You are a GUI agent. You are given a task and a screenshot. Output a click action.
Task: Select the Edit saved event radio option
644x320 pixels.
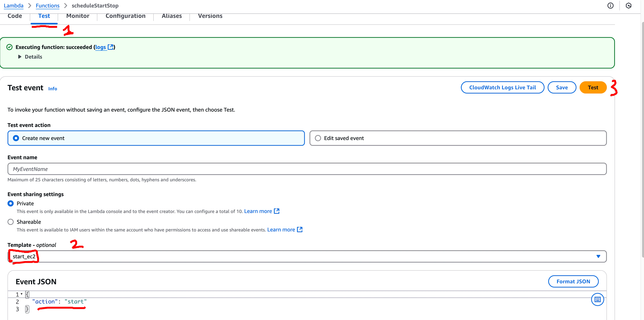(458, 138)
